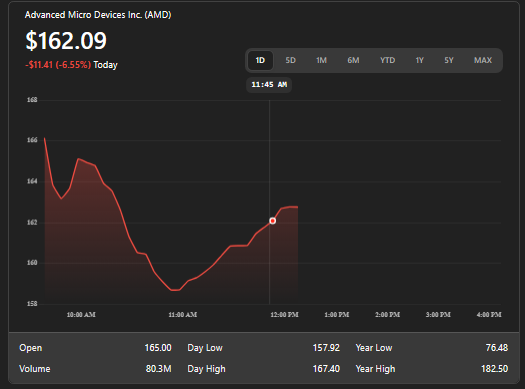Click the 11:45 AM tooltip label

pyautogui.click(x=269, y=85)
